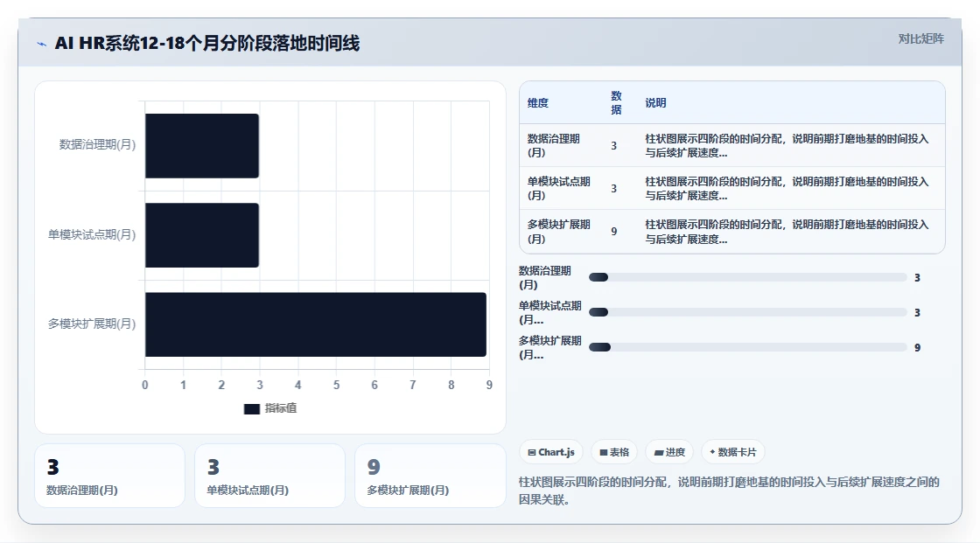Click the 单模块试点期(月) table cell
980x543 pixels.
click(559, 188)
